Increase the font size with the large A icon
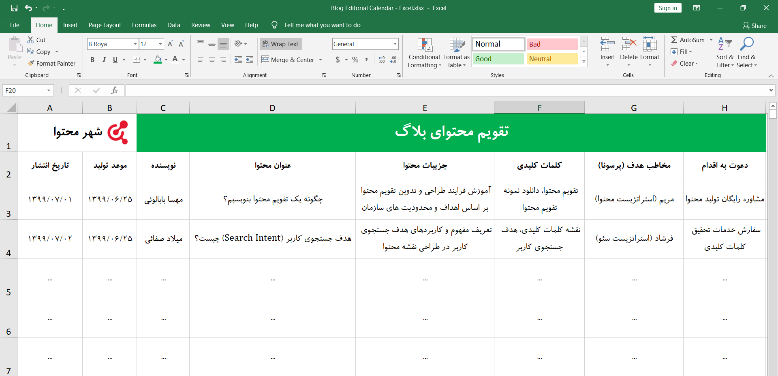 (x=170, y=44)
